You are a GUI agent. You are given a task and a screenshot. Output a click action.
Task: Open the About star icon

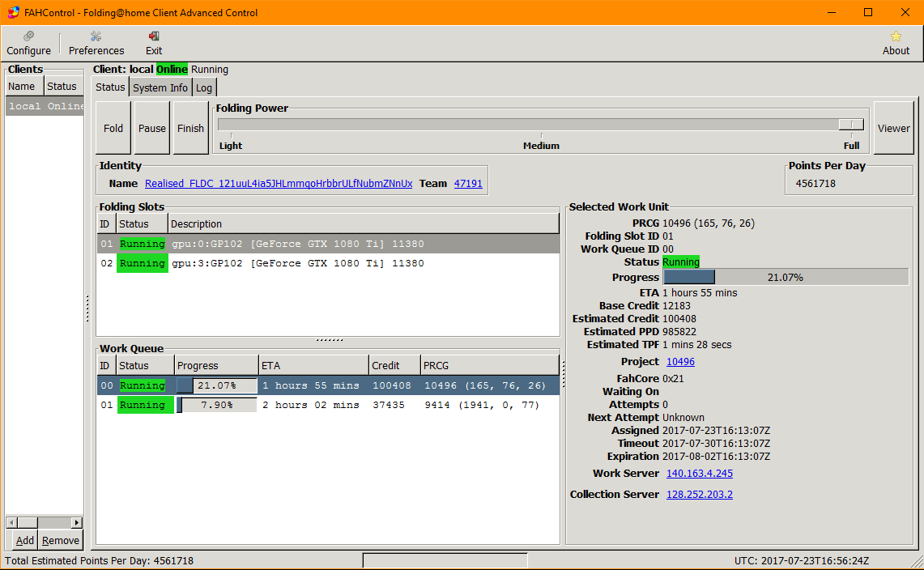(x=896, y=44)
